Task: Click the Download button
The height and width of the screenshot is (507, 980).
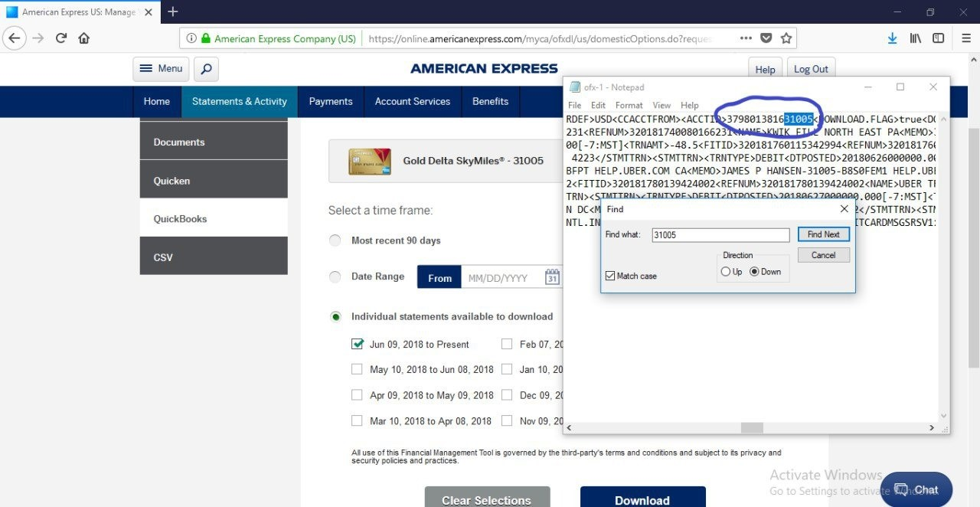Action: pyautogui.click(x=642, y=497)
